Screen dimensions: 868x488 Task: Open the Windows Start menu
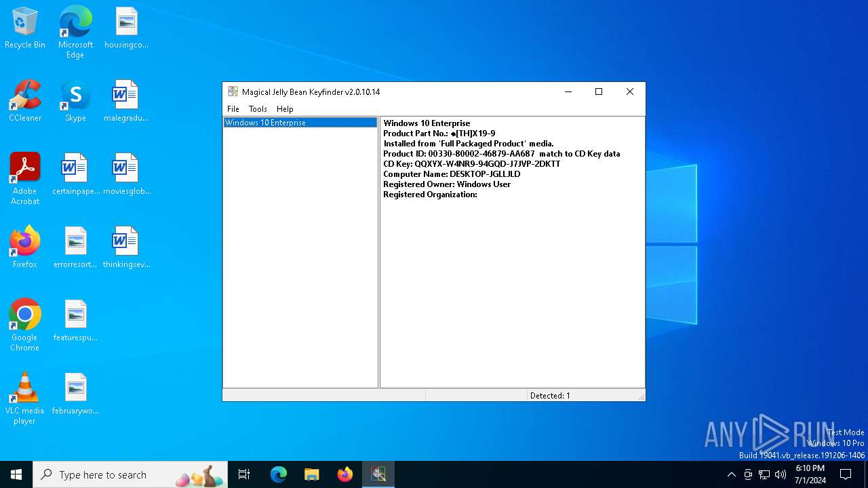click(x=16, y=474)
